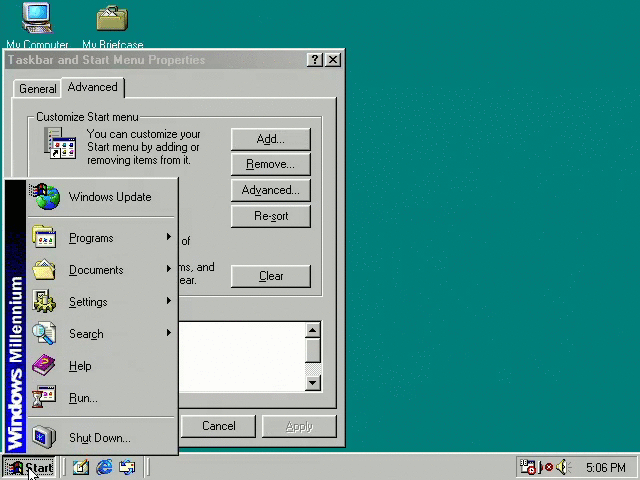The height and width of the screenshot is (480, 640).
Task: Click the Show Desktop quick launch icon
Action: 81,467
